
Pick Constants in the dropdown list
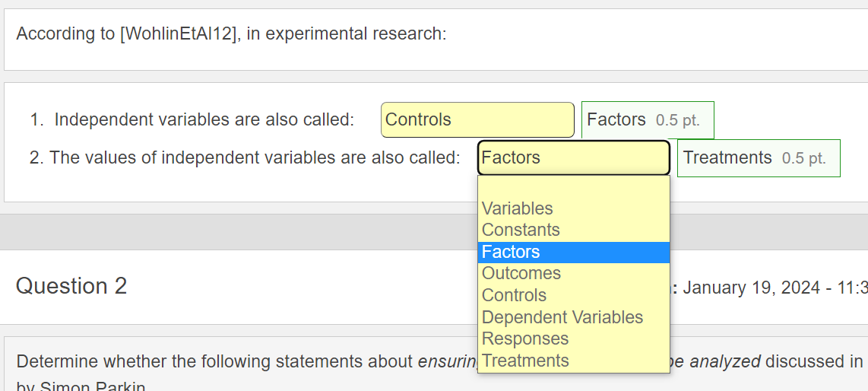pyautogui.click(x=521, y=230)
